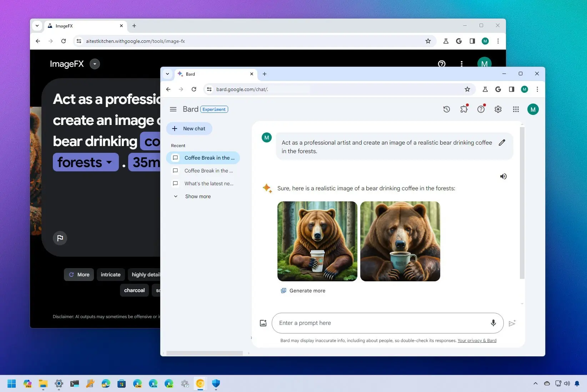
Task: Open Bard activity history icon
Action: [x=446, y=110]
